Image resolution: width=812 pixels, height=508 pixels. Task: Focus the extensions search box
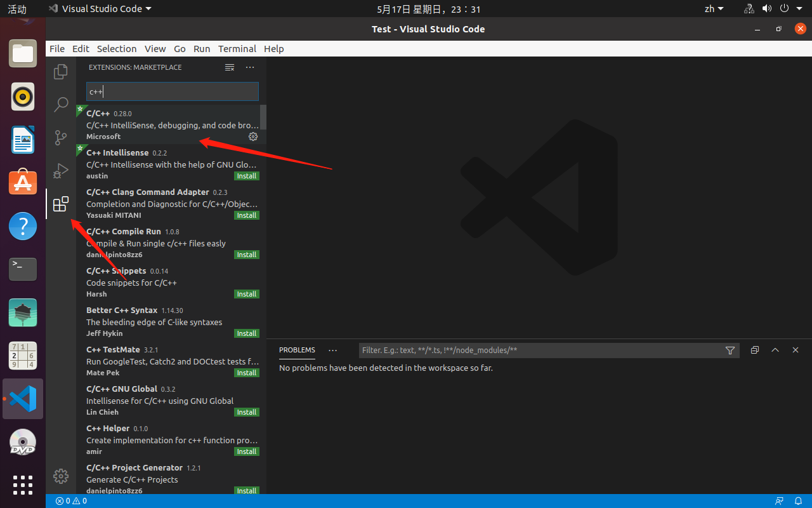pyautogui.click(x=173, y=91)
